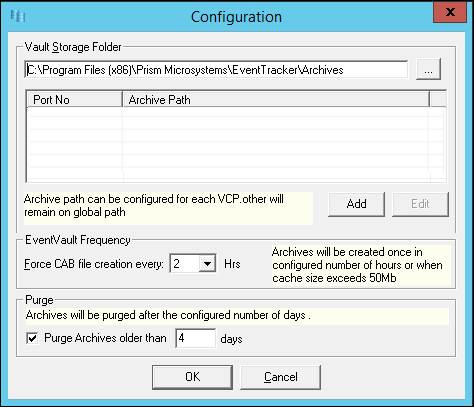Click the greyed-out Edit button
This screenshot has height=407, width=474.
(420, 204)
